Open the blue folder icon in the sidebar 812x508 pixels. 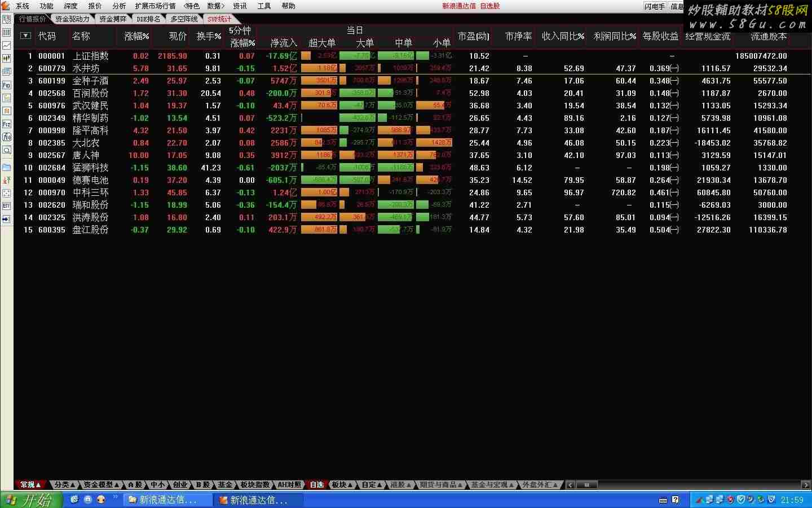[x=7, y=167]
